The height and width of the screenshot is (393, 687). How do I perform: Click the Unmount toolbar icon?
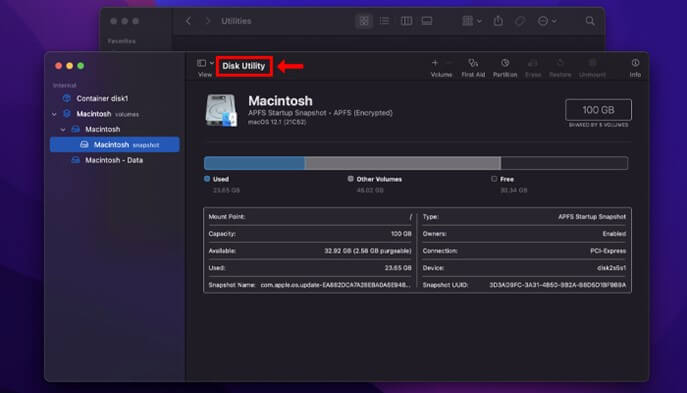[x=592, y=63]
